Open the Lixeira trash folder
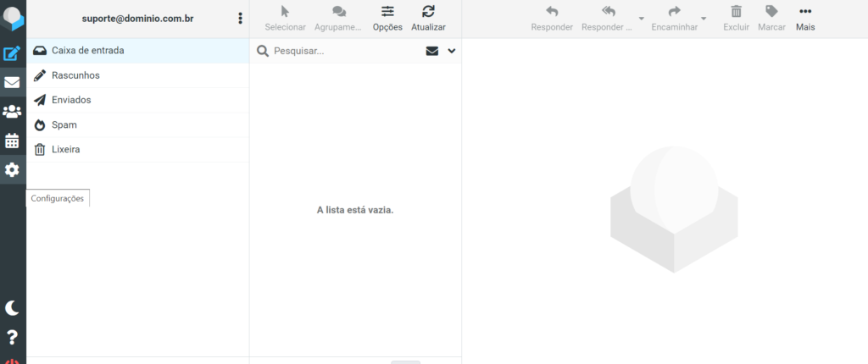This screenshot has width=868, height=364. (66, 149)
